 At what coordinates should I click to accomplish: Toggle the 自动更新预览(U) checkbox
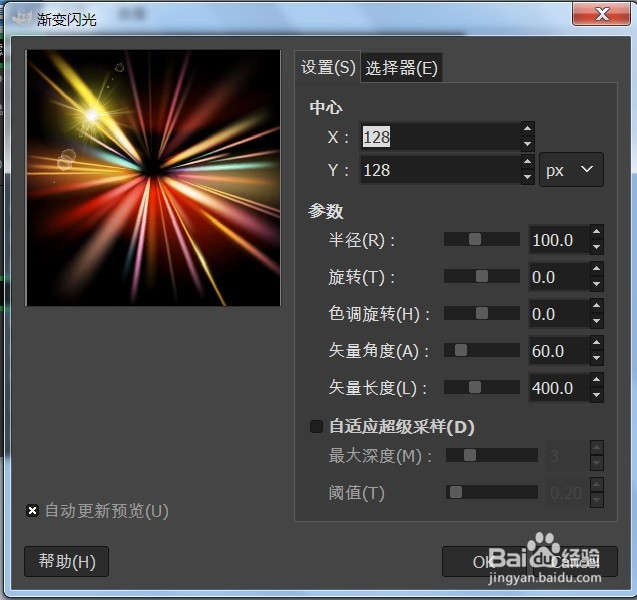pyautogui.click(x=32, y=510)
